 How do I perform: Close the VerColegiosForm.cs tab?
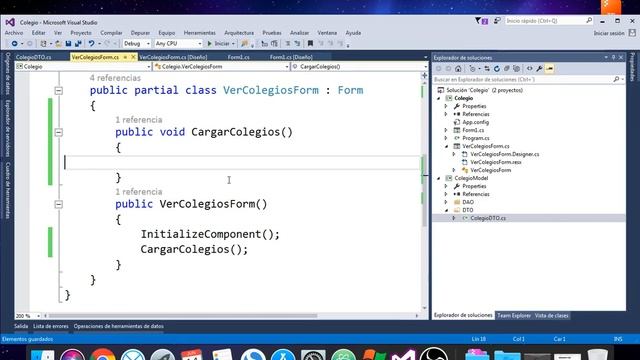[133, 57]
